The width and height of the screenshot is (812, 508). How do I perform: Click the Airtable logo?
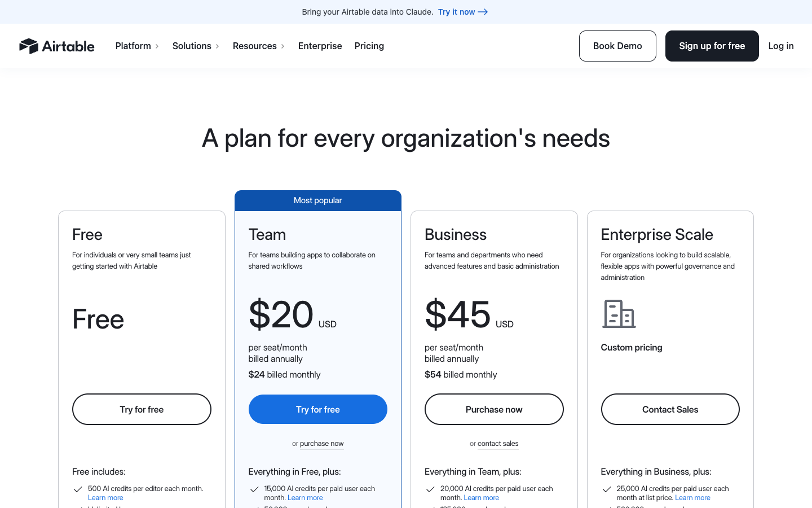click(x=56, y=46)
